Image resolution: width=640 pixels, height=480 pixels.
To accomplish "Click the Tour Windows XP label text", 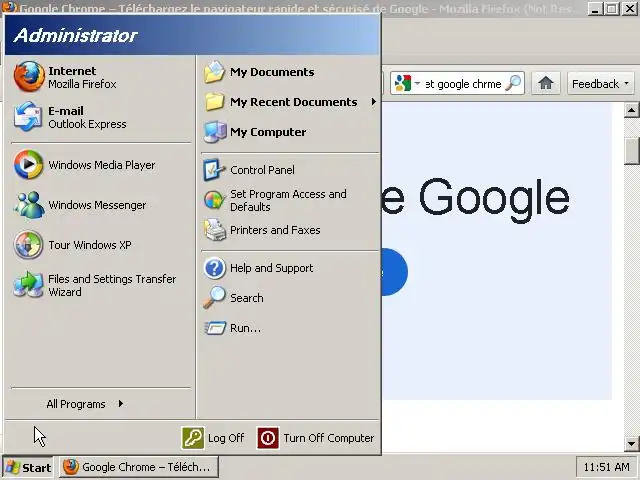I will click(x=90, y=245).
